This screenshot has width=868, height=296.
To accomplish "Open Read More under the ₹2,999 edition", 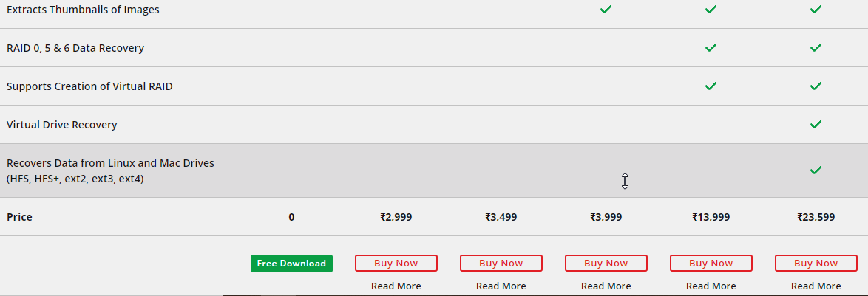I will (396, 286).
